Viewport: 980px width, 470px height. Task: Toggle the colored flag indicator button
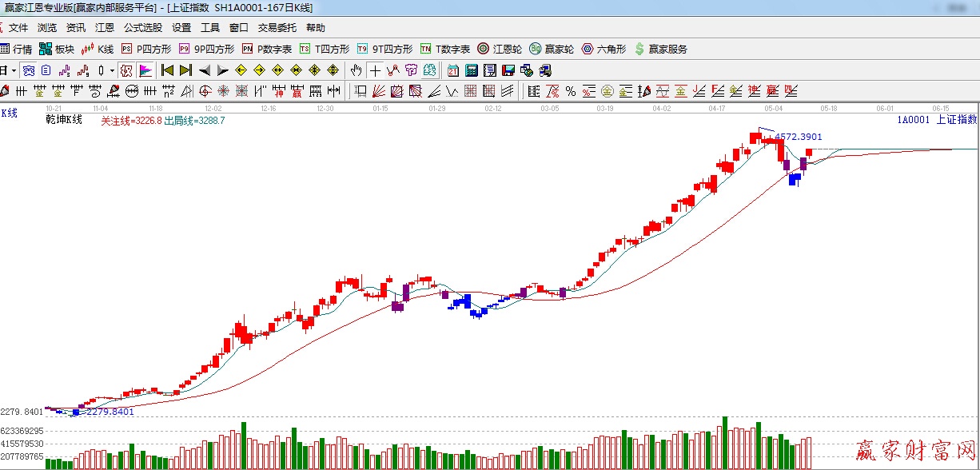point(145,70)
